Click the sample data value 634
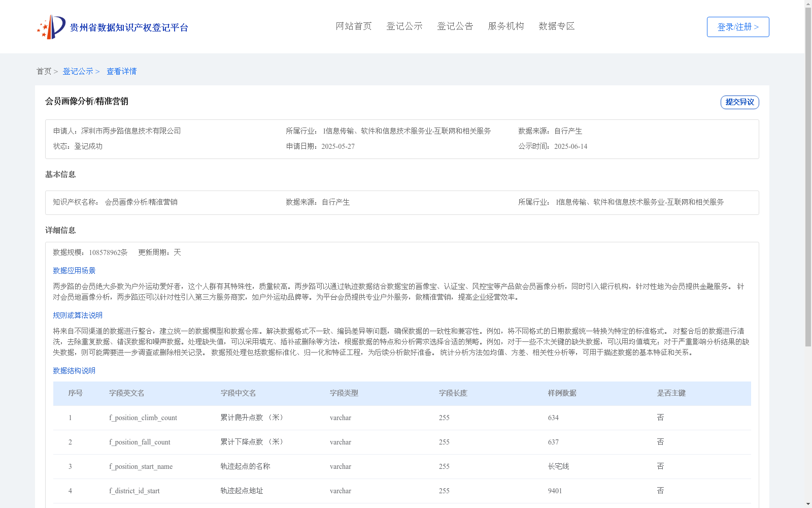Image resolution: width=812 pixels, height=508 pixels. click(x=553, y=418)
